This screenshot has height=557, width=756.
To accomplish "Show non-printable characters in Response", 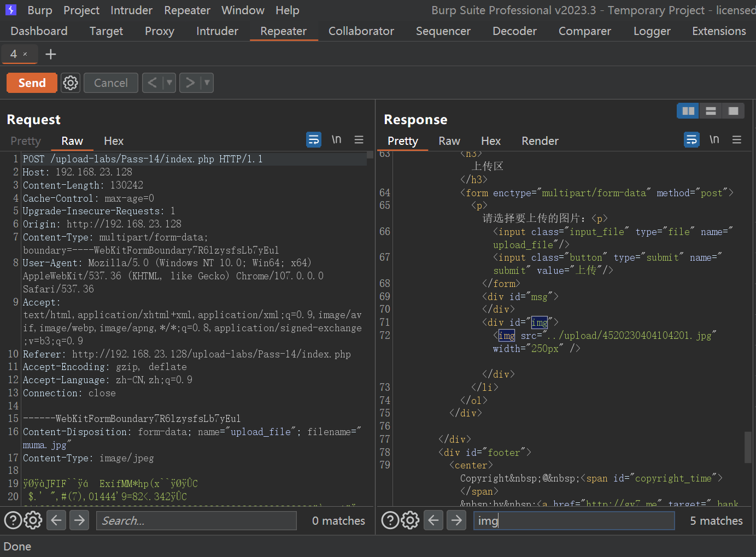I will [714, 140].
